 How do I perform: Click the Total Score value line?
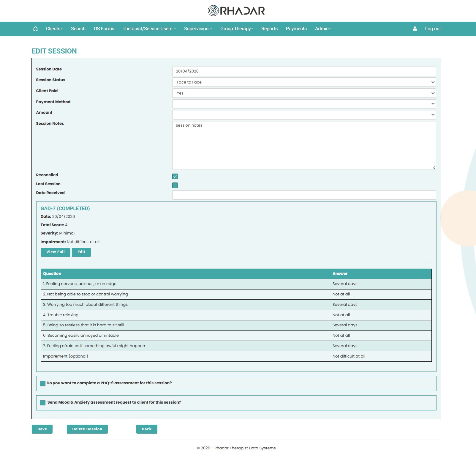54,225
